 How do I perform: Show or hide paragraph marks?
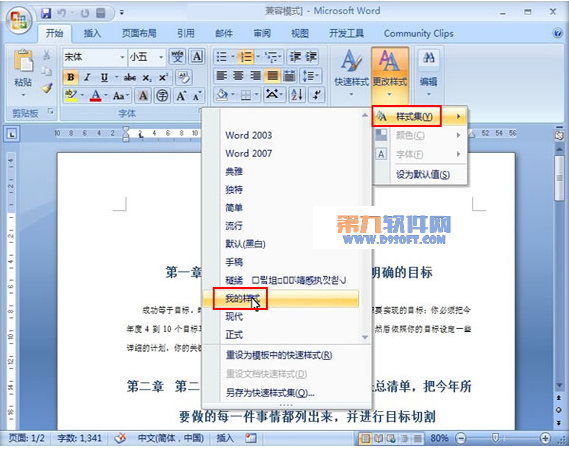point(316,95)
